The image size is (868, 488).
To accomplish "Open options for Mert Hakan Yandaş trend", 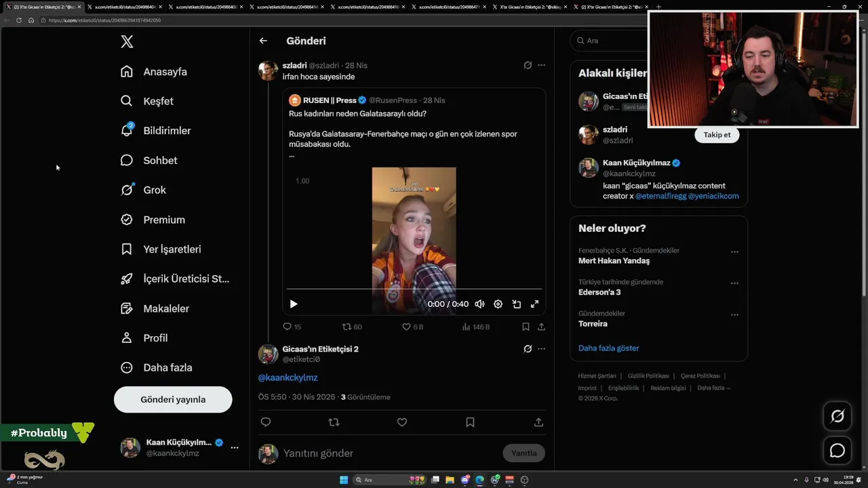I will 734,251.
